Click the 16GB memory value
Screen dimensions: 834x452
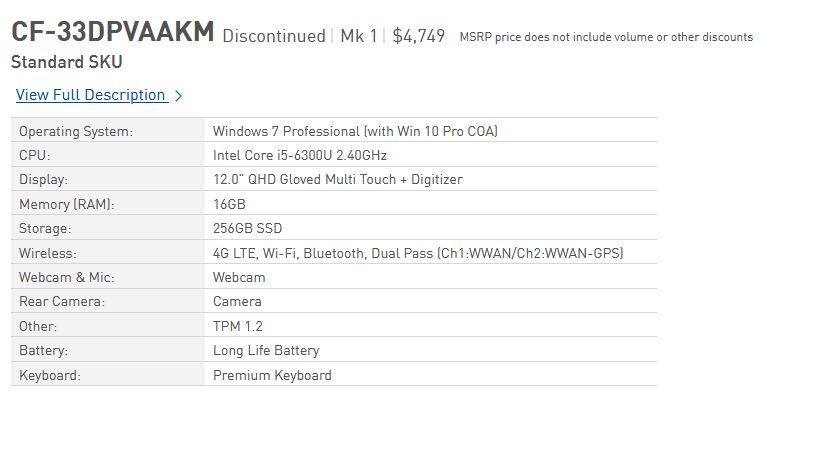(229, 204)
